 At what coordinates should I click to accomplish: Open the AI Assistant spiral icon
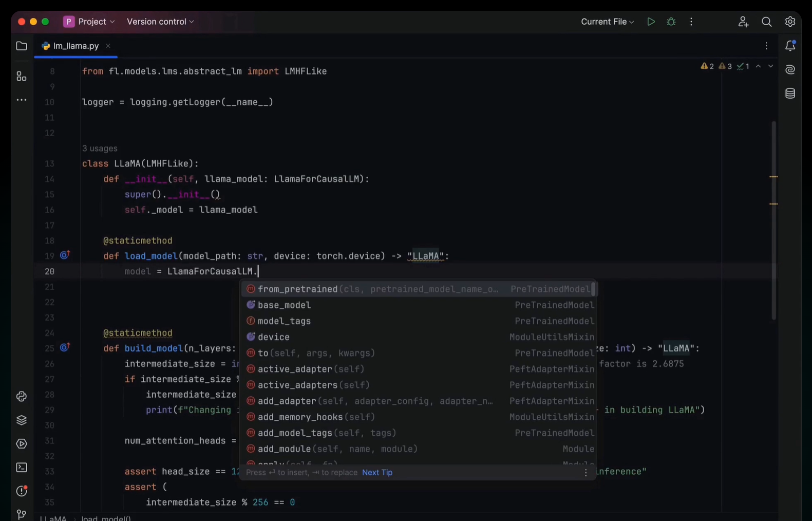click(790, 69)
